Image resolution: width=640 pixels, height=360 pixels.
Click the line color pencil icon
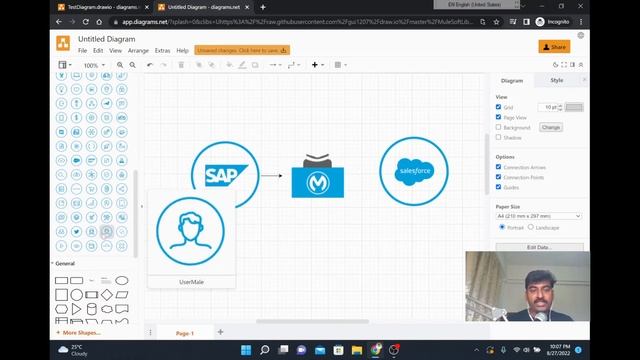[242, 65]
